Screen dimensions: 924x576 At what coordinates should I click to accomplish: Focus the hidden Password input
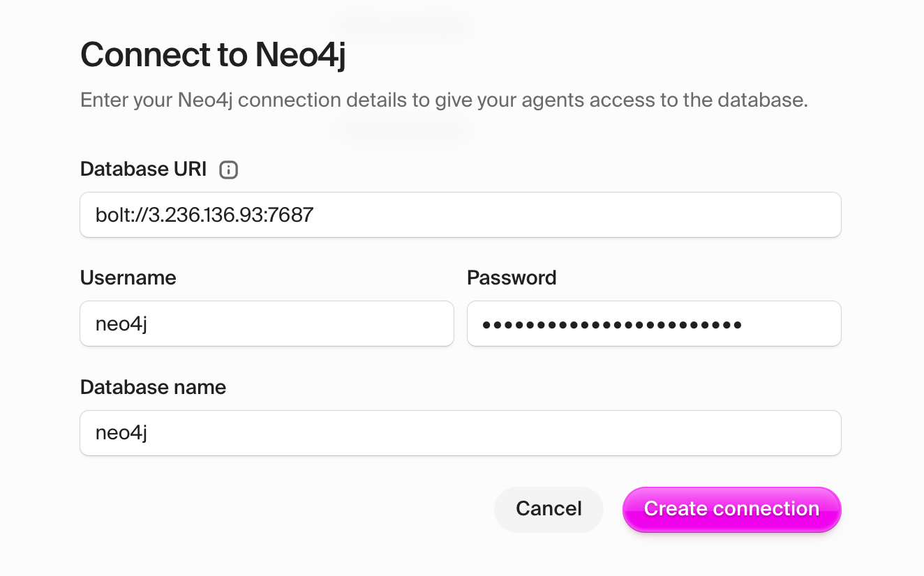pyautogui.click(x=654, y=324)
